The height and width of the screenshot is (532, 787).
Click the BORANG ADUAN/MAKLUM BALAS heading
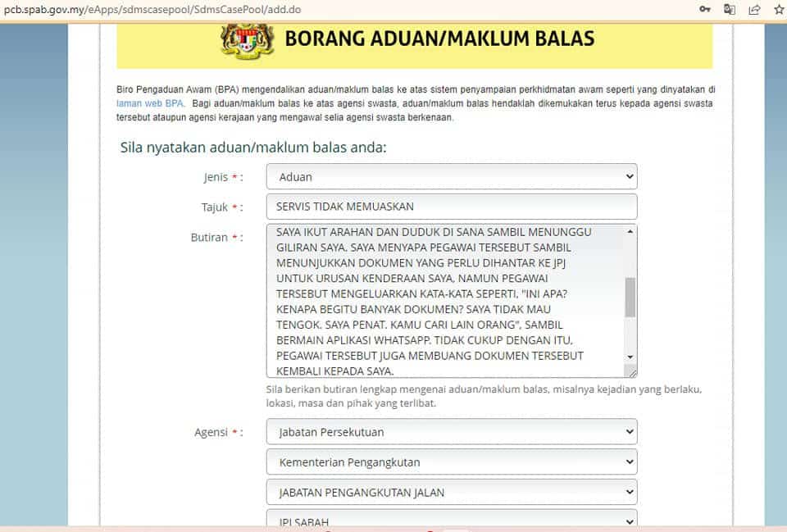coord(439,39)
